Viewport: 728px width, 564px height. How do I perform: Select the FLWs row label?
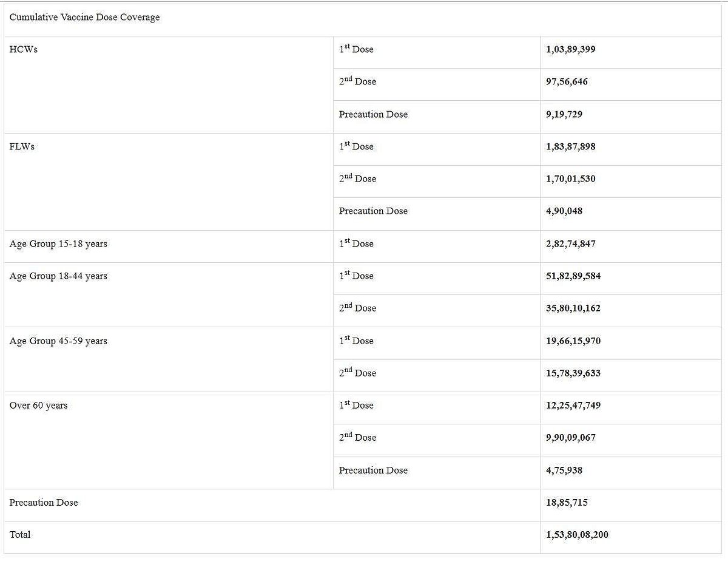pyautogui.click(x=22, y=146)
